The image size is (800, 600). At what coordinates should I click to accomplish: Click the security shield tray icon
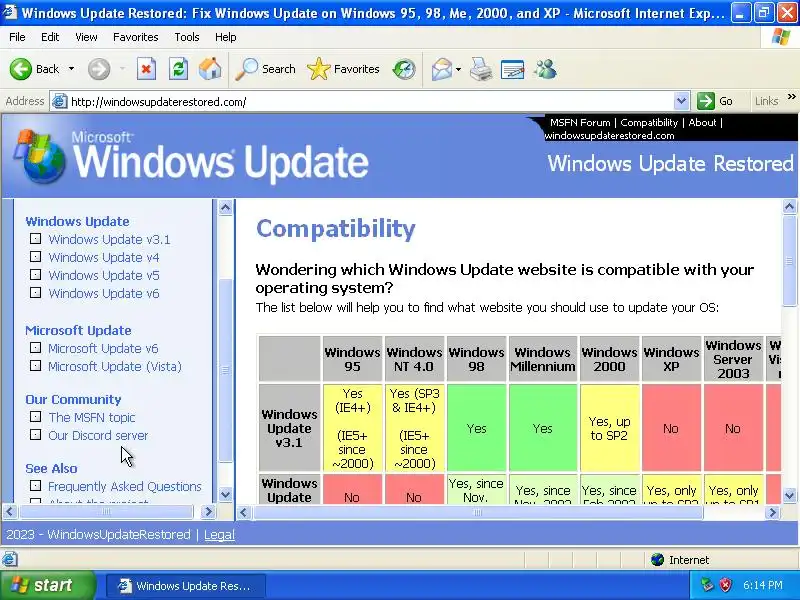coord(726,585)
